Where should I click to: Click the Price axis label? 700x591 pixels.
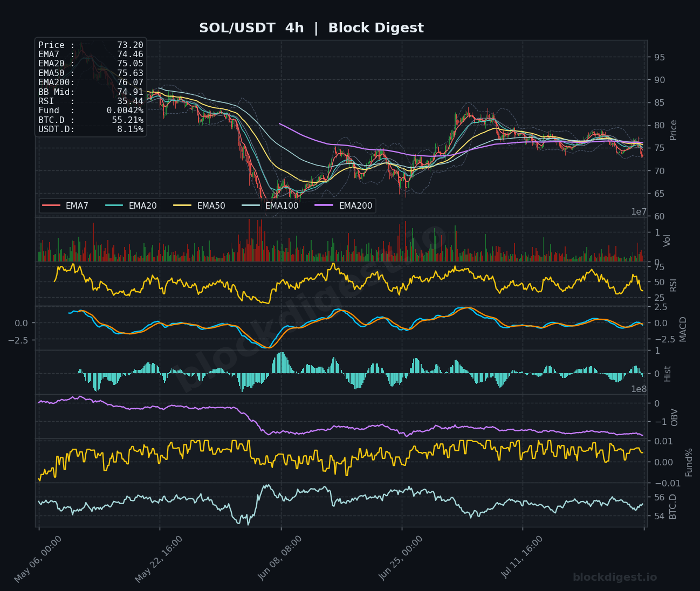[673, 130]
